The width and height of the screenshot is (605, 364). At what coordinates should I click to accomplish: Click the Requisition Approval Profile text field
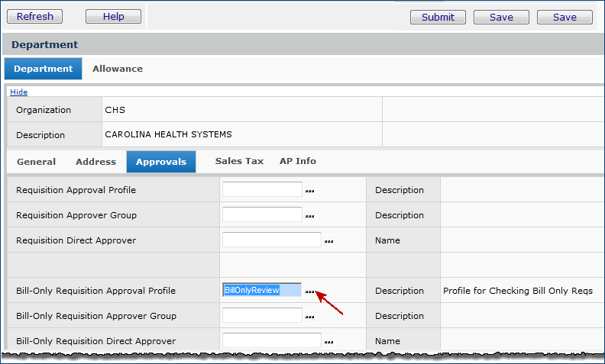[x=262, y=189]
